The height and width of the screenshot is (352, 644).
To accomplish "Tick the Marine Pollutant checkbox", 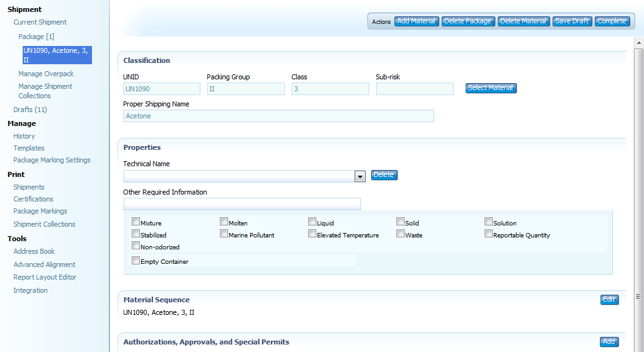I will pos(224,234).
